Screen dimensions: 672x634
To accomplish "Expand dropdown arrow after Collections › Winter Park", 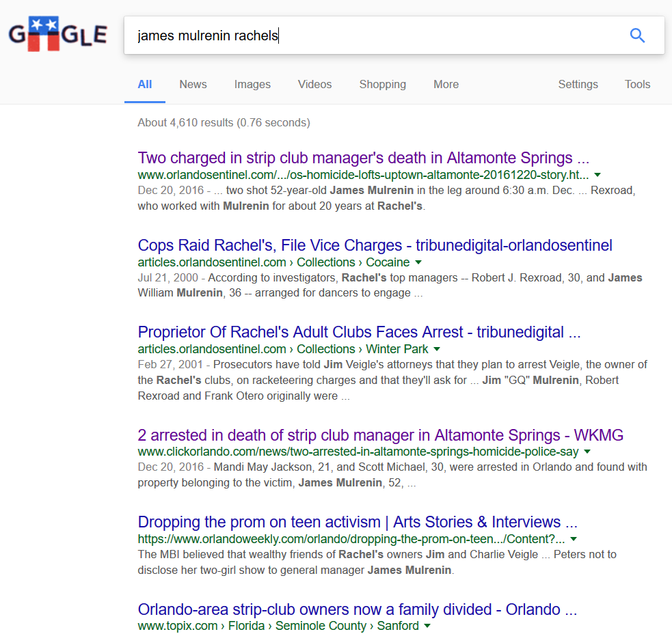I will pos(437,349).
